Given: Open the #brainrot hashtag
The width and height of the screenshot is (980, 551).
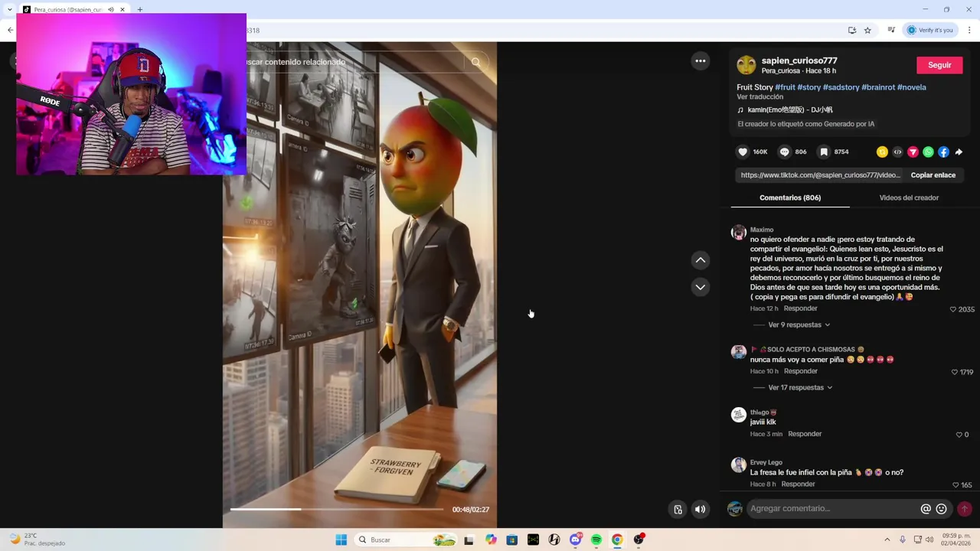Looking at the screenshot, I should [x=878, y=87].
